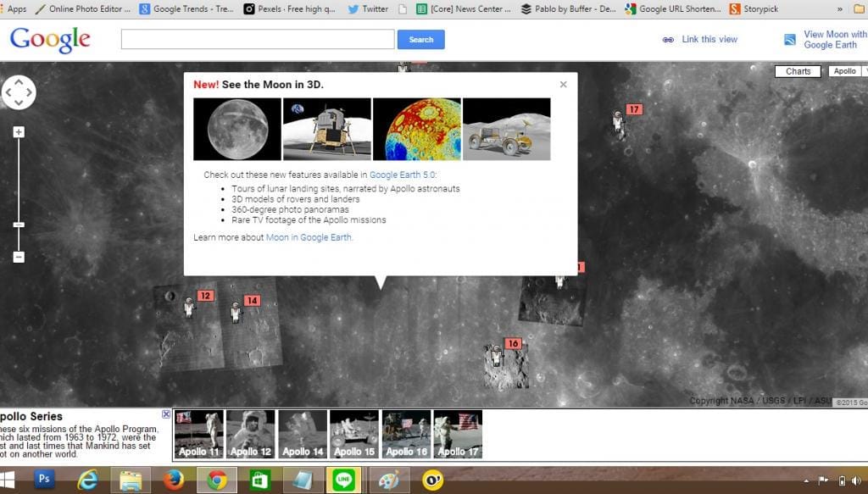Switch to the Charts map layer

(798, 72)
